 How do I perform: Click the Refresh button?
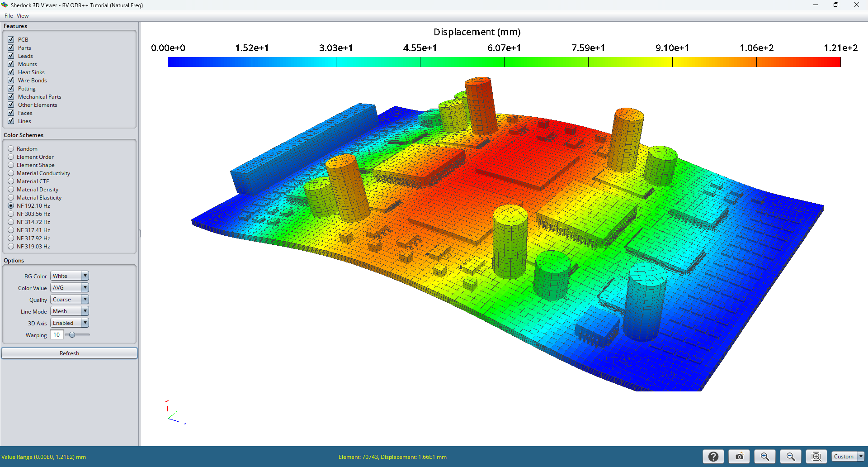click(x=69, y=353)
